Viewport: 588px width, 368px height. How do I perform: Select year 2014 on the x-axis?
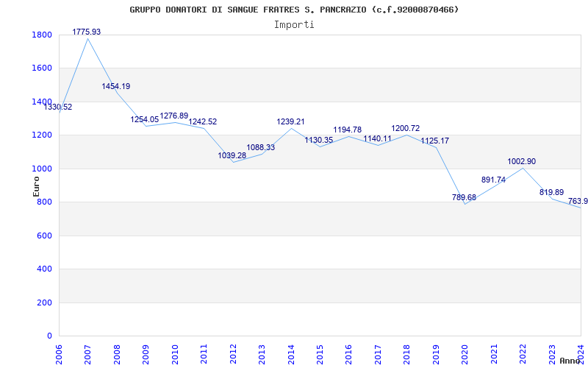pyautogui.click(x=291, y=352)
